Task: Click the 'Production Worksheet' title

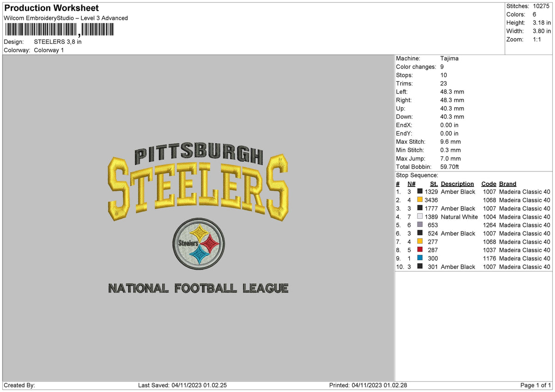Action: point(51,8)
